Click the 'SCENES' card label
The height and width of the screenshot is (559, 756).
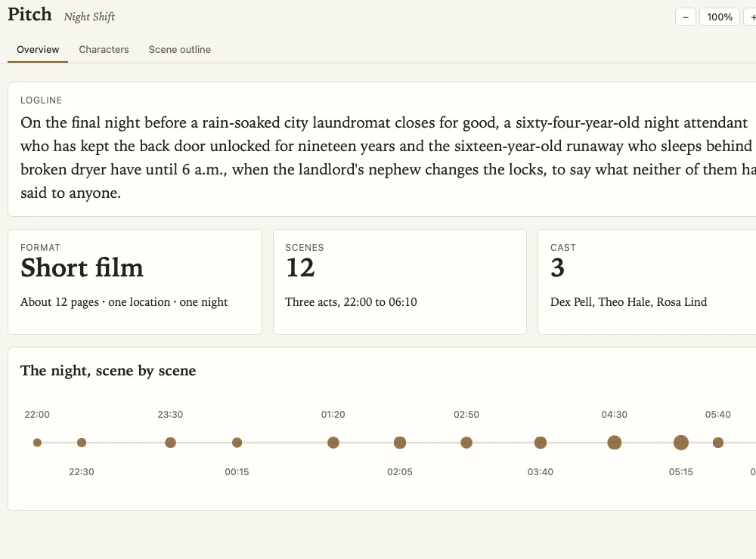(304, 248)
